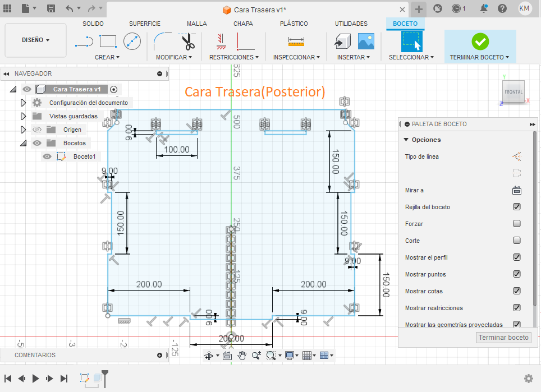Open the notifications bell
This screenshot has height=392, width=541.
(484, 8)
